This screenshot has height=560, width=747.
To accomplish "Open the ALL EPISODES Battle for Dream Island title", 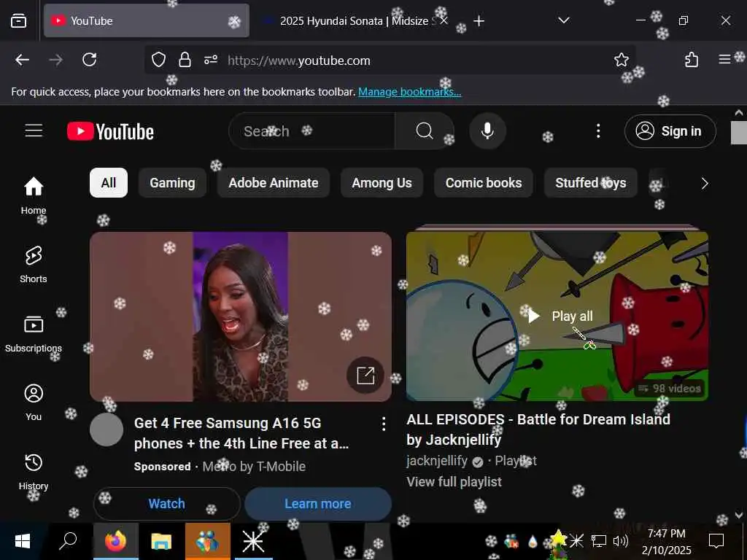I will click(538, 429).
